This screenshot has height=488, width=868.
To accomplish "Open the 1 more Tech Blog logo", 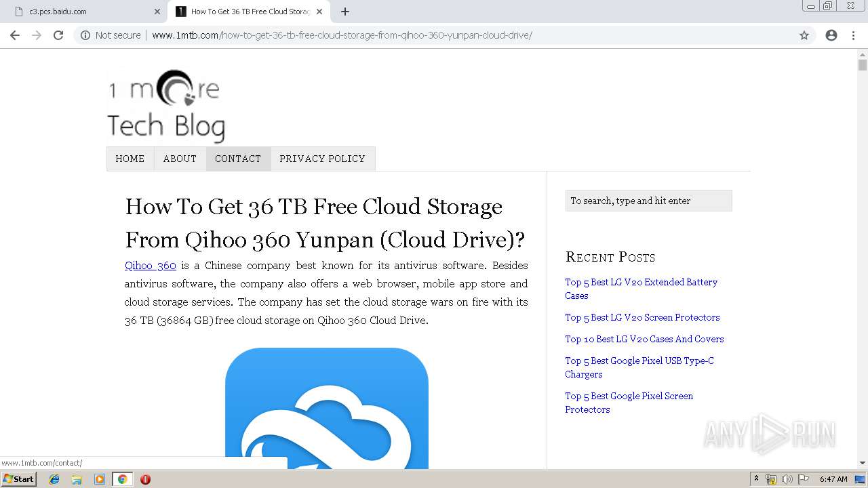I will coord(166,105).
